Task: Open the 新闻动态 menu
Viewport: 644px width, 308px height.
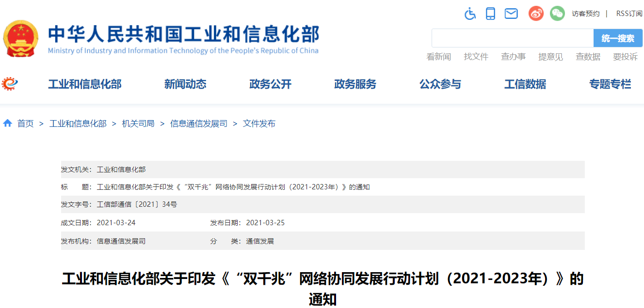Action: [x=185, y=84]
